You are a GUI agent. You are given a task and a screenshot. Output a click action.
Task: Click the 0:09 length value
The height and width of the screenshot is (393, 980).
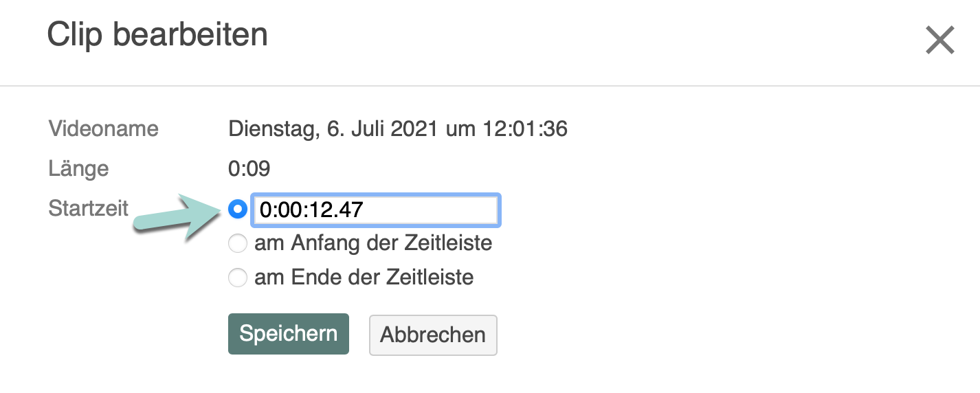pyautogui.click(x=249, y=168)
